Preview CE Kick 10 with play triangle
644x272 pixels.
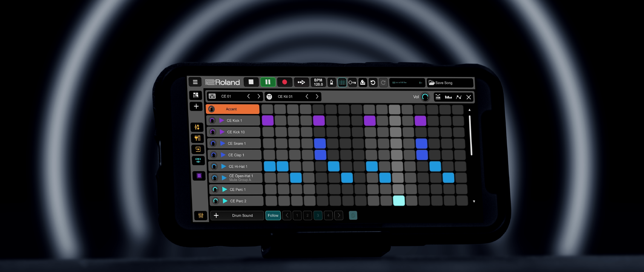click(222, 132)
